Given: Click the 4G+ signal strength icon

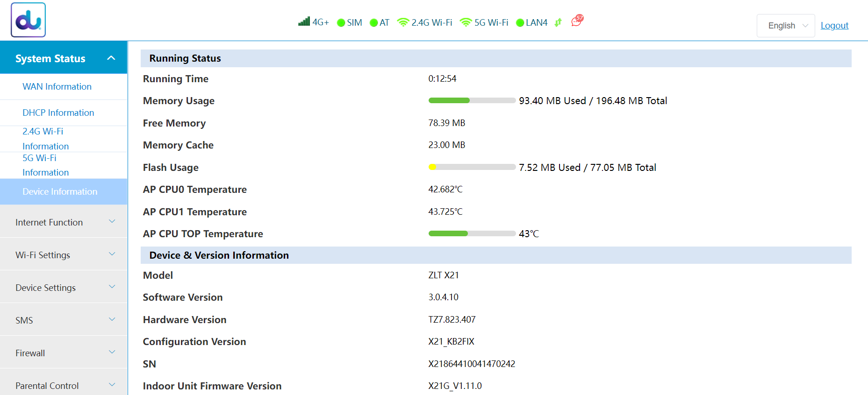Looking at the screenshot, I should 304,21.
